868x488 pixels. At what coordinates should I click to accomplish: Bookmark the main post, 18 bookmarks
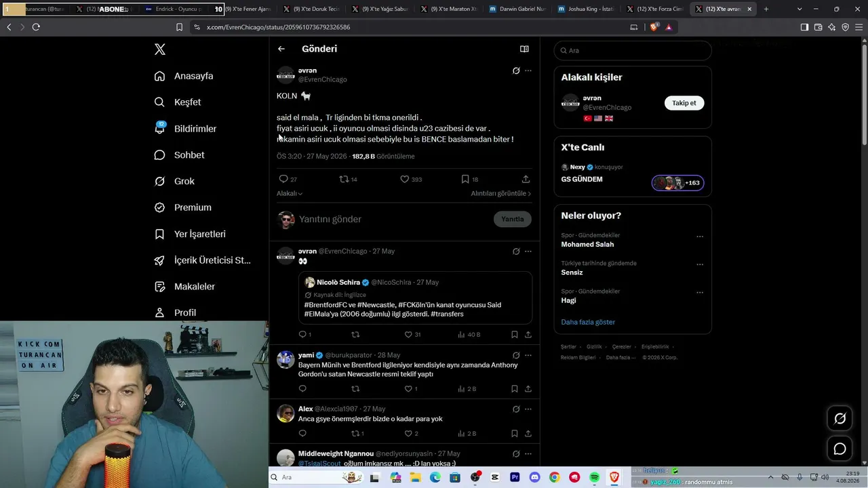(x=470, y=179)
